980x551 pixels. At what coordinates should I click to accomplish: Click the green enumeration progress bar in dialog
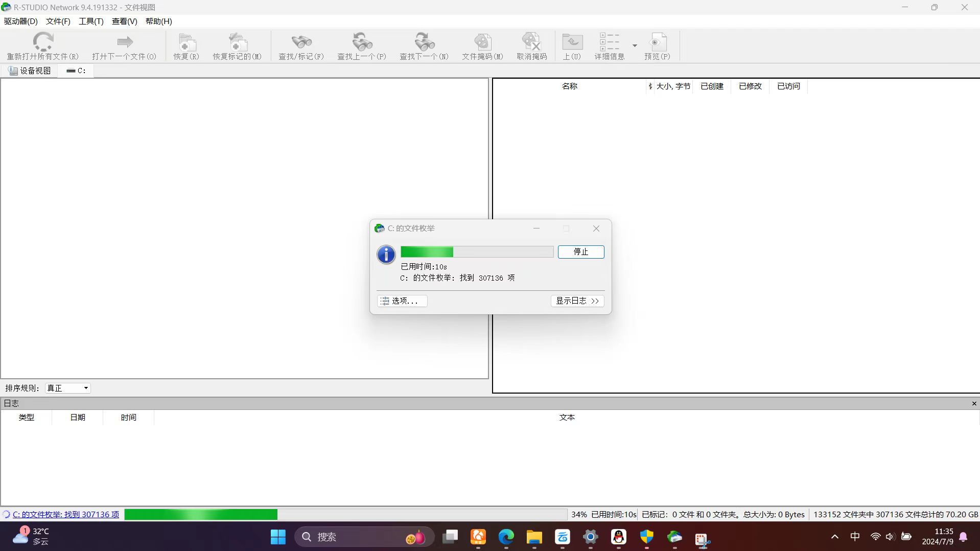coord(477,252)
